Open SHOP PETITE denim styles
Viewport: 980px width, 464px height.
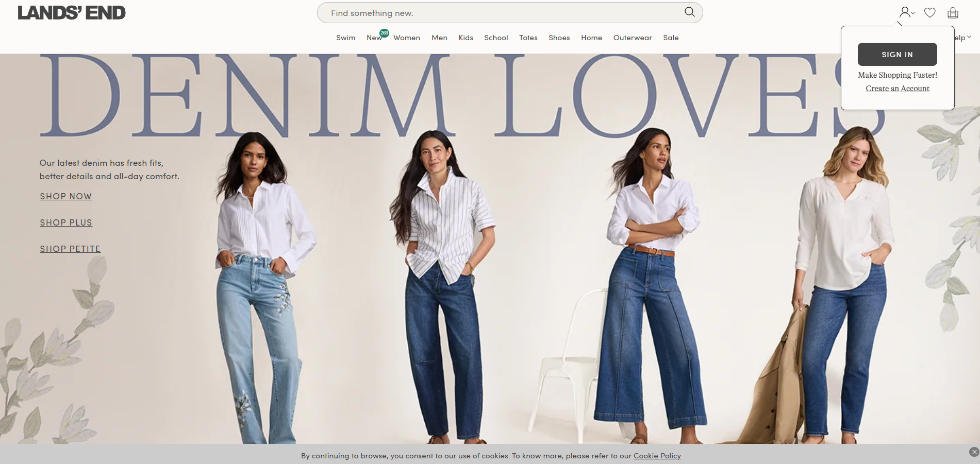pos(70,249)
